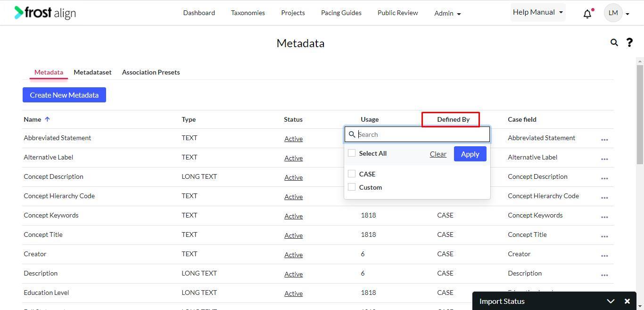Open more options for Creator row

(x=604, y=256)
